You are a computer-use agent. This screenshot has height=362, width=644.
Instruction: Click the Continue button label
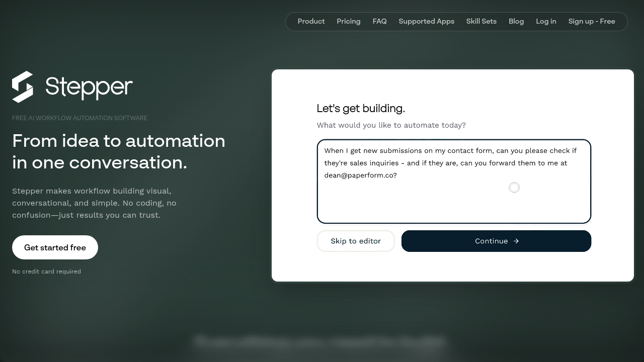click(x=492, y=241)
